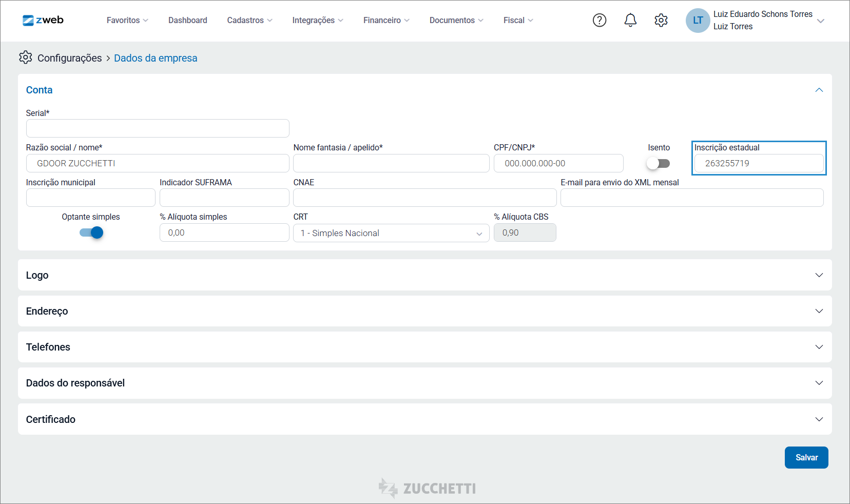Click the LT user avatar
850x504 pixels.
coord(698,21)
